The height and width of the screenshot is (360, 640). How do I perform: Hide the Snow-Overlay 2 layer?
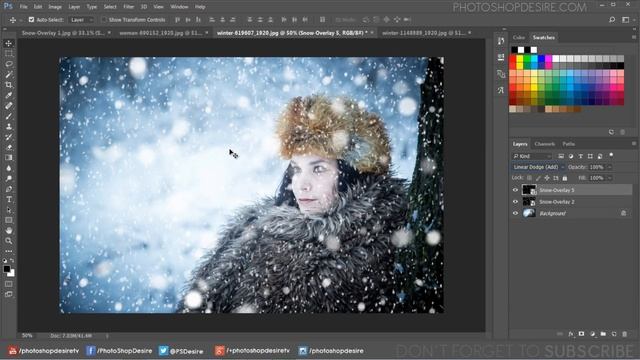pos(515,202)
